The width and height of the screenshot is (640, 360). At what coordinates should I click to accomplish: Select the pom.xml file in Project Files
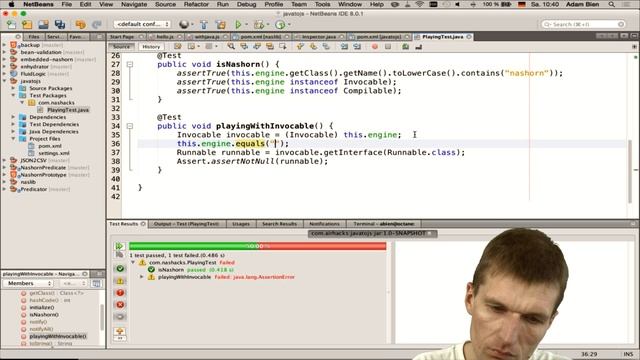coord(50,146)
